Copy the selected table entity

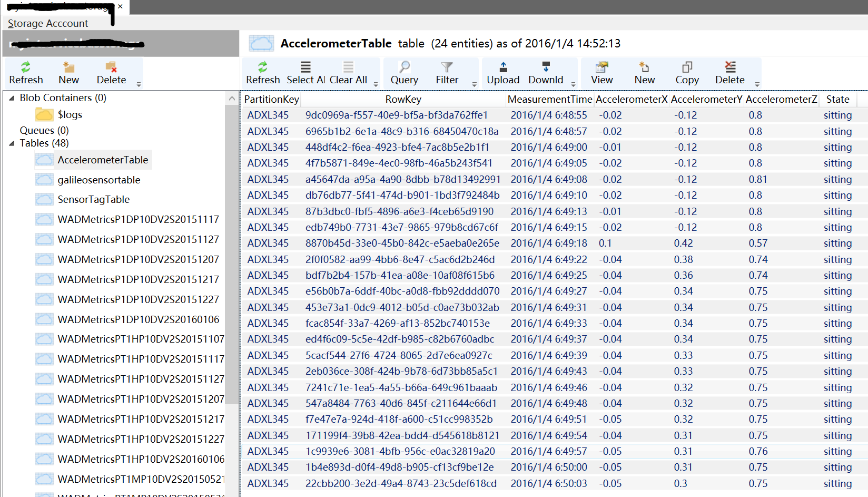pos(687,73)
